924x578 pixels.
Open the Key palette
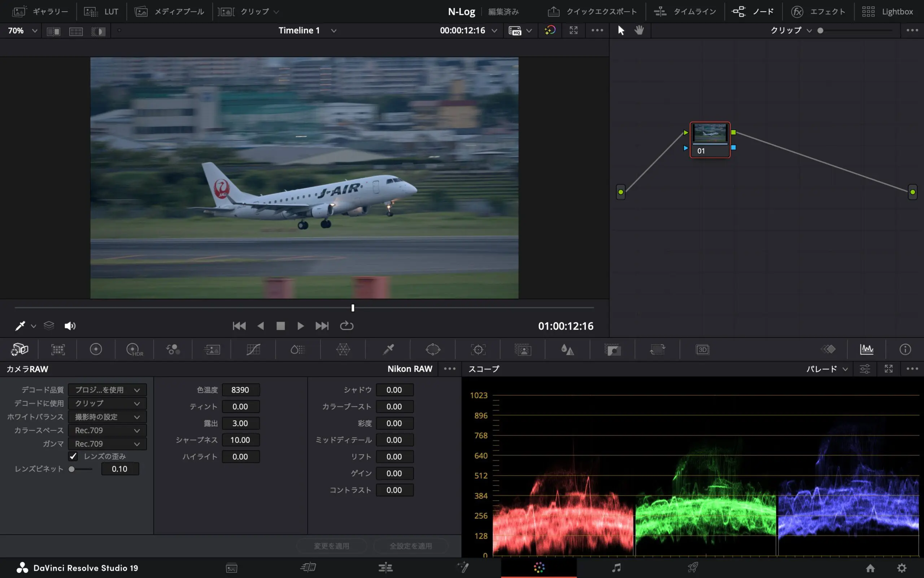click(x=613, y=349)
